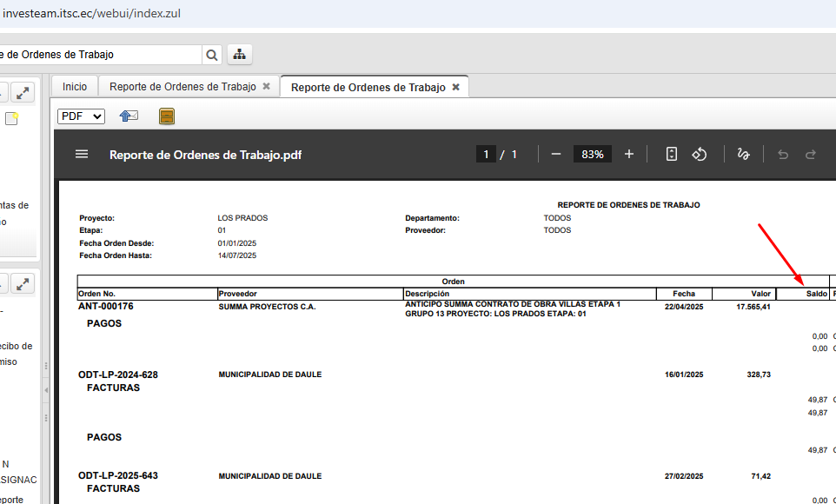Open the PDF format dropdown

coord(81,116)
